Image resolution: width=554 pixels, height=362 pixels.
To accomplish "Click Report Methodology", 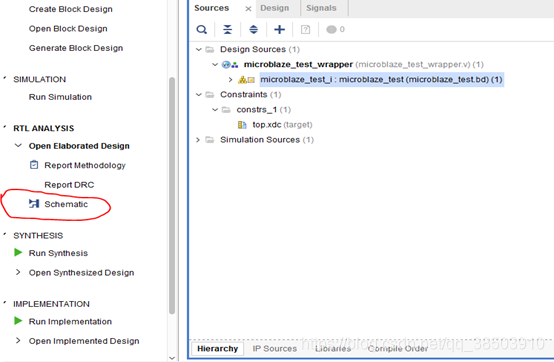I will click(85, 165).
